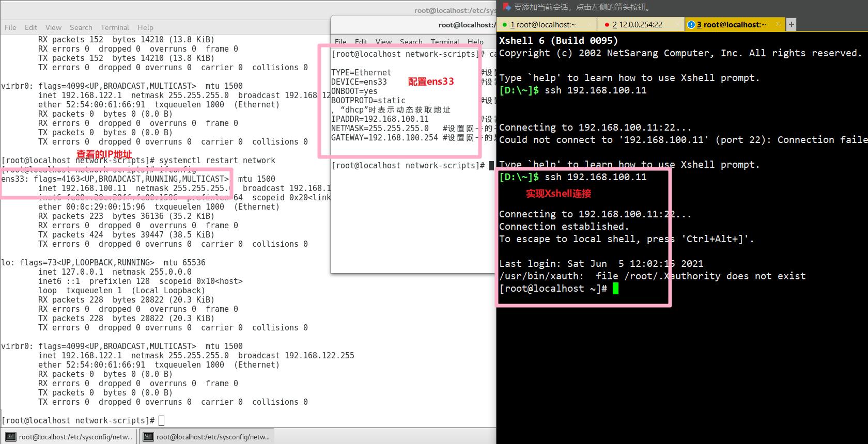This screenshot has width=868, height=444.
Task: Click the 'ether 00:0c:29:00:15:96' line
Action: pyautogui.click(x=159, y=207)
